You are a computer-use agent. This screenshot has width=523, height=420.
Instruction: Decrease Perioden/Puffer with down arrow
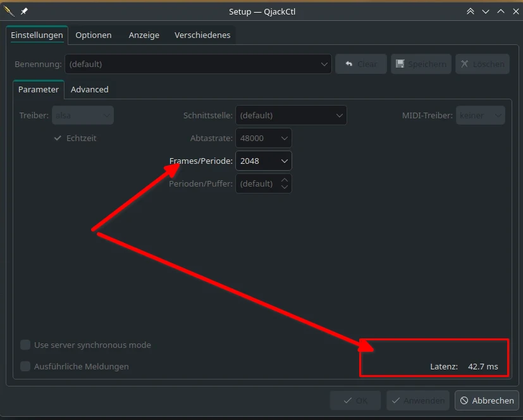(284, 187)
